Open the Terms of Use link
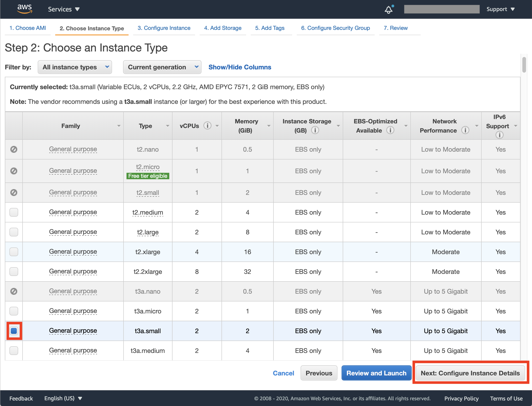 coord(506,398)
